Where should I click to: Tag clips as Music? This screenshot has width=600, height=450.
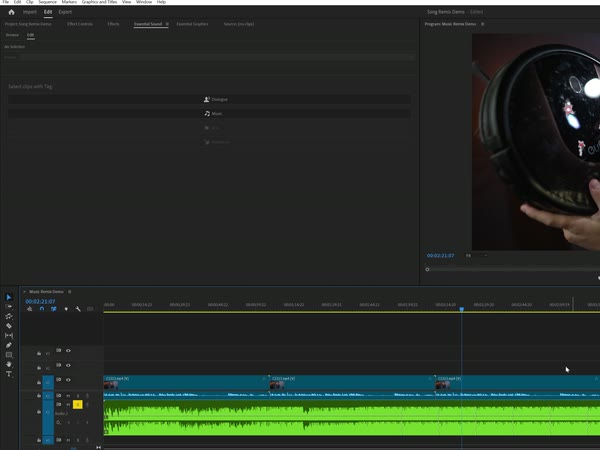(x=209, y=114)
